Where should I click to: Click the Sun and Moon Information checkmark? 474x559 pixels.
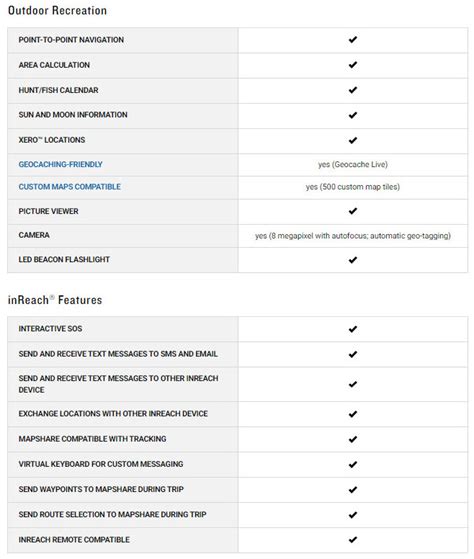(x=353, y=115)
